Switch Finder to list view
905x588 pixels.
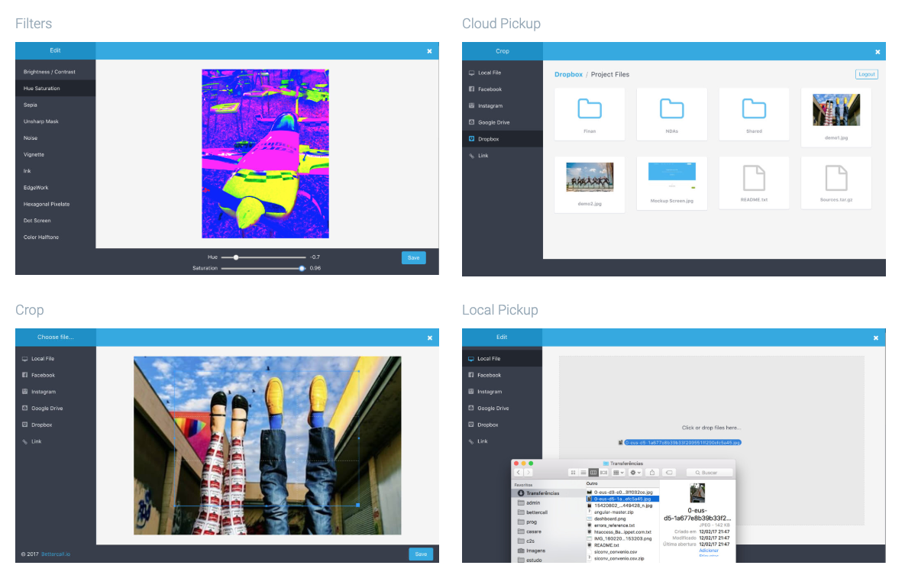pyautogui.click(x=583, y=473)
